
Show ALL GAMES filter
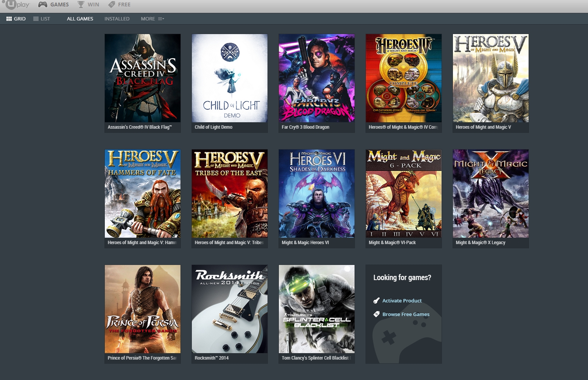(x=80, y=19)
